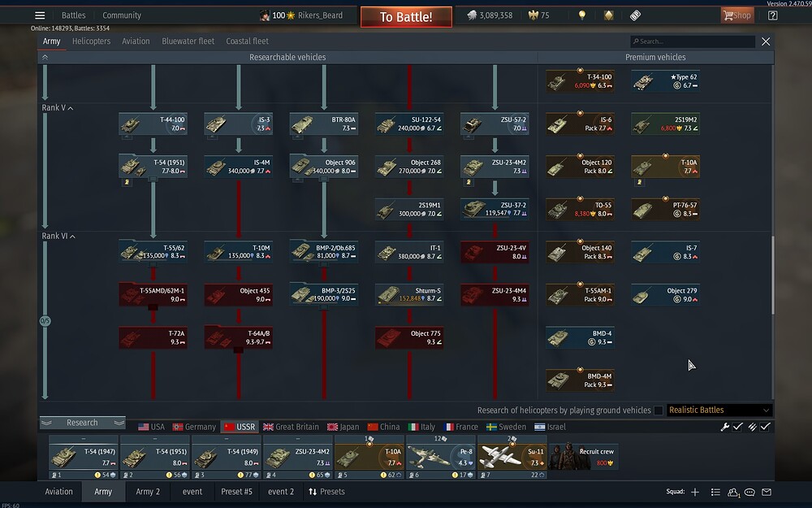812x508 pixels.
Task: Select the SU-122-54 vehicle card
Action: [409, 124]
